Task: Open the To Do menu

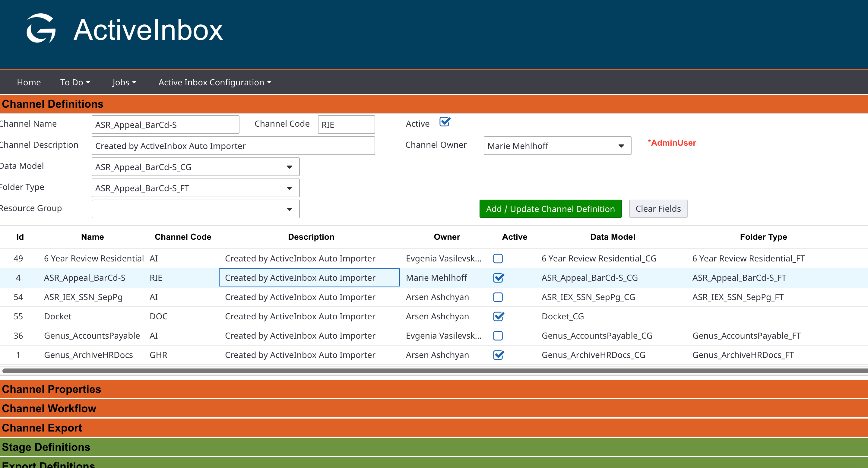Action: 75,82
